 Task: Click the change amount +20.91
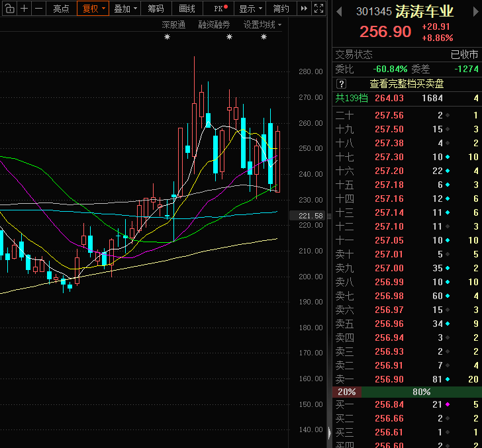[436, 26]
